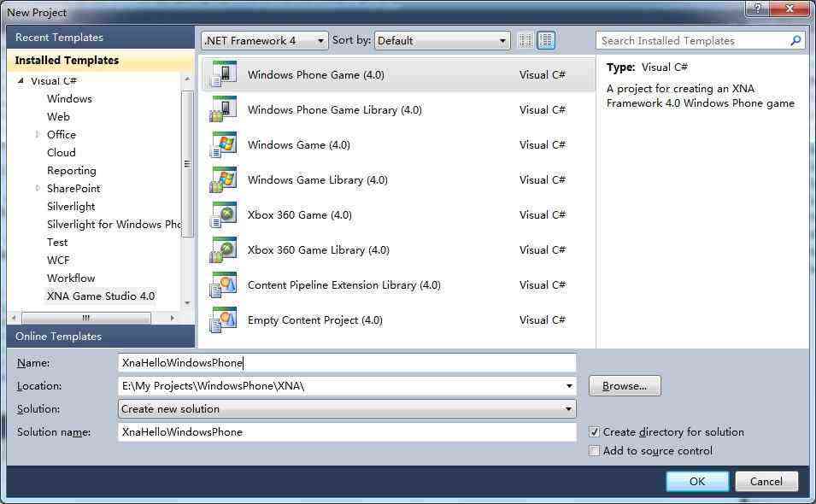This screenshot has height=504, width=816.
Task: Switch to small icons view
Action: click(x=525, y=40)
